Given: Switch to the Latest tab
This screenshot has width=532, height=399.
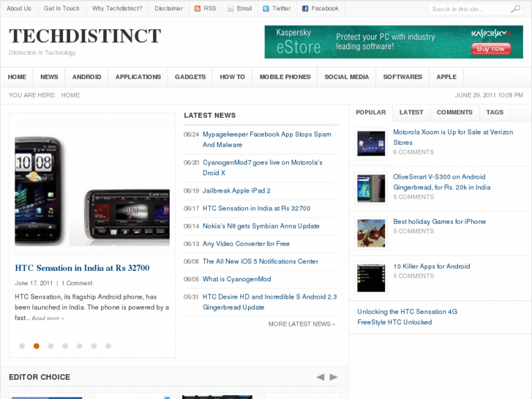Looking at the screenshot, I should tap(411, 113).
